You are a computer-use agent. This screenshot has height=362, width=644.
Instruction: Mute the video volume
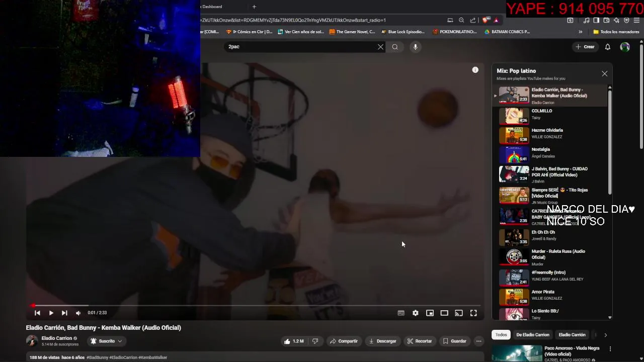pyautogui.click(x=78, y=313)
